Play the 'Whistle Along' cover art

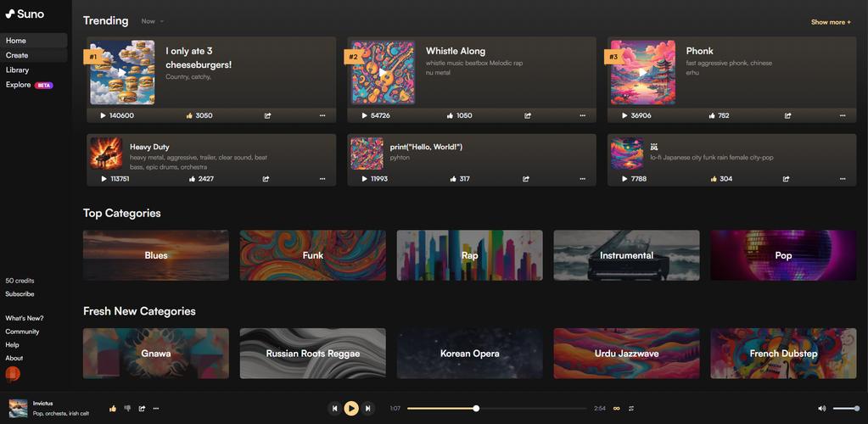383,73
